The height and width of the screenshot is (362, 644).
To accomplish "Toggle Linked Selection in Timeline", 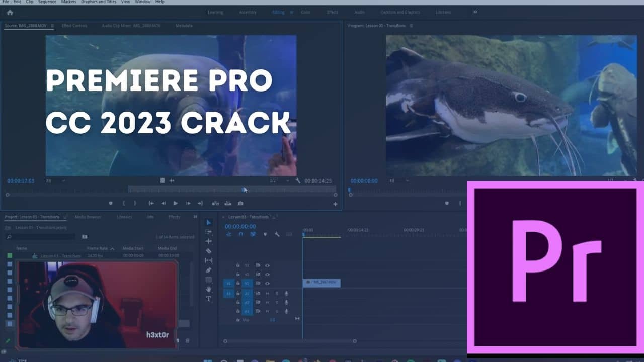I will (253, 234).
